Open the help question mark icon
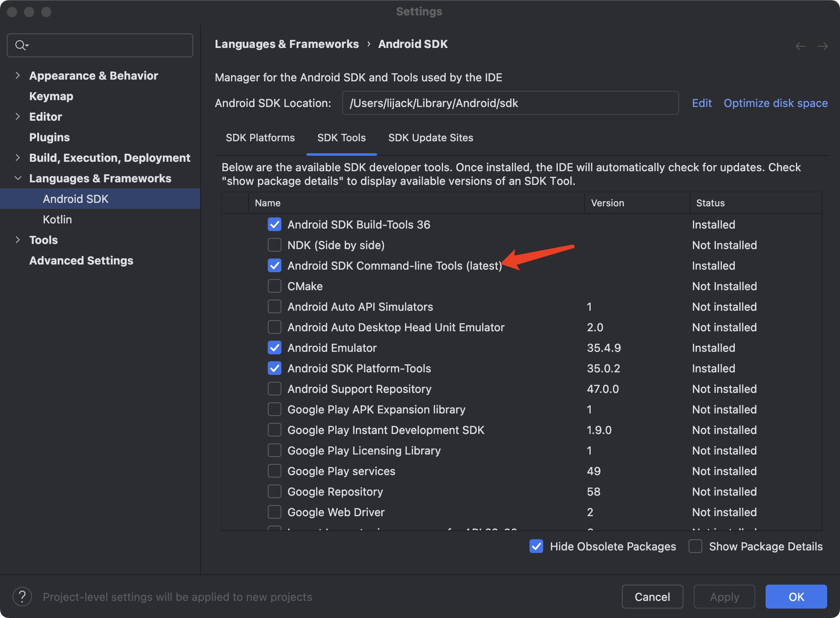 [x=22, y=597]
